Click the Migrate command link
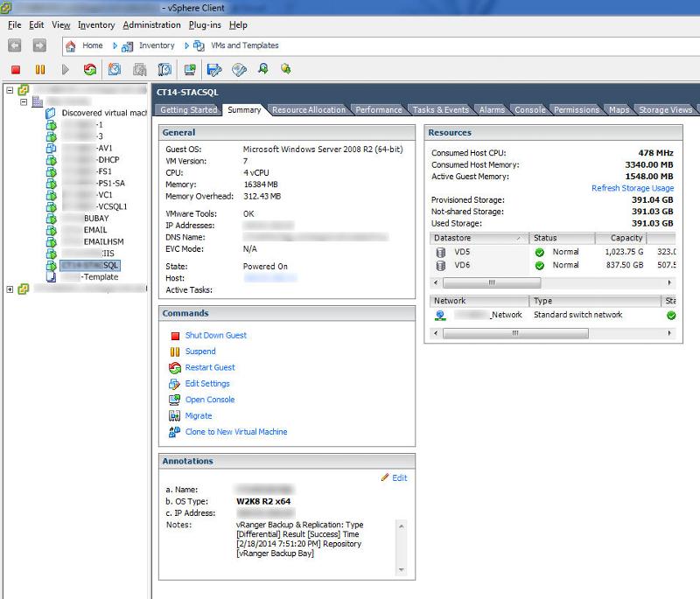Screen dimensions: 700x599 pos(199,415)
